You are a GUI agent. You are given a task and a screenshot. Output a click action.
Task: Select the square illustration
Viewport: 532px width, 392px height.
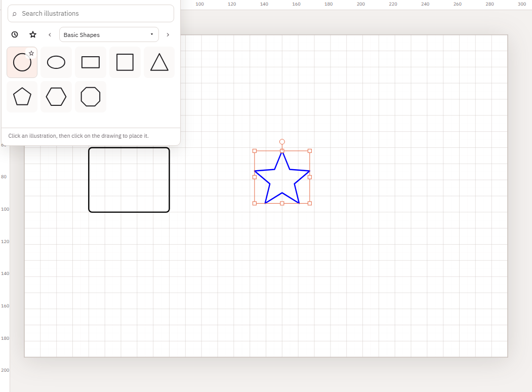coord(125,62)
